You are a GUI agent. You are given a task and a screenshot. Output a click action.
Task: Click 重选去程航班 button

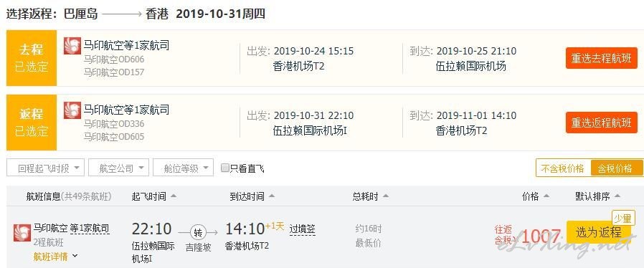(601, 58)
